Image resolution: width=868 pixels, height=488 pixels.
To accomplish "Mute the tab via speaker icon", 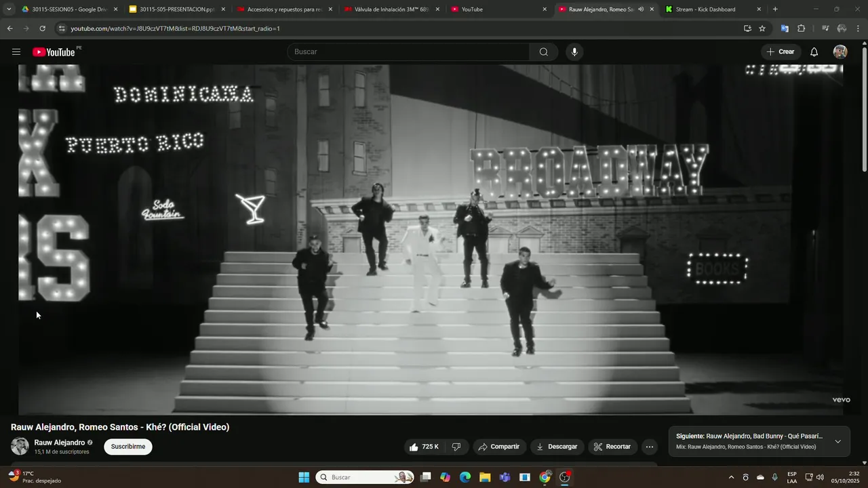I will click(641, 9).
